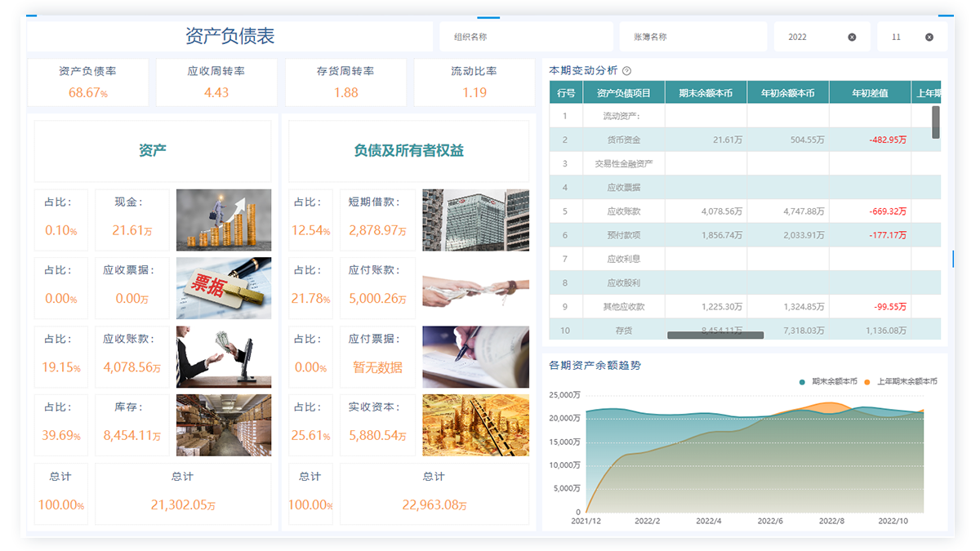This screenshot has width=980, height=551.
Task: Open the accounts receivable computer image
Action: (x=224, y=357)
